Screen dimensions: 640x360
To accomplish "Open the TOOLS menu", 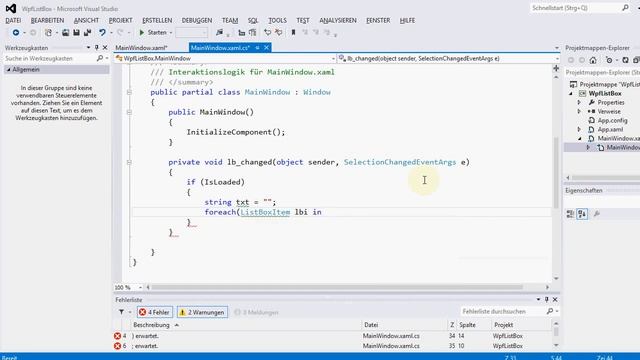I will point(278,20).
